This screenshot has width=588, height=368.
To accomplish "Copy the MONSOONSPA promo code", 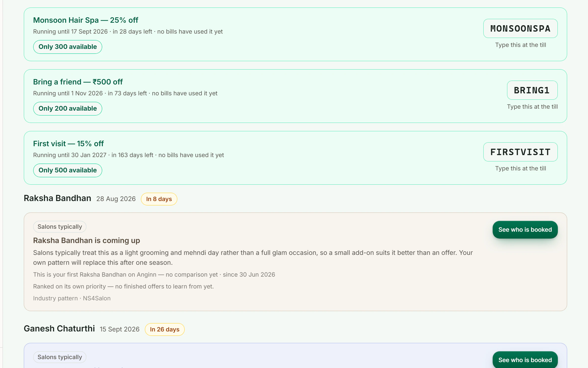I will tap(520, 28).
